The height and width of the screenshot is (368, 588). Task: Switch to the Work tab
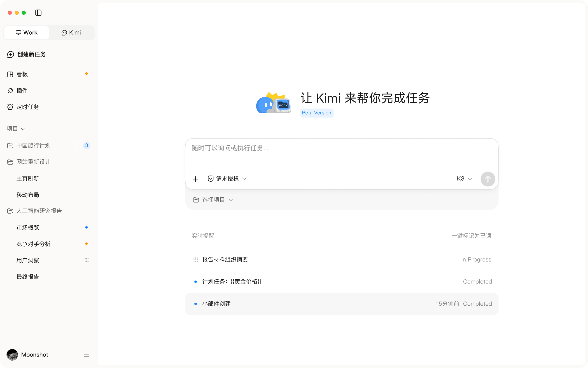click(x=26, y=33)
